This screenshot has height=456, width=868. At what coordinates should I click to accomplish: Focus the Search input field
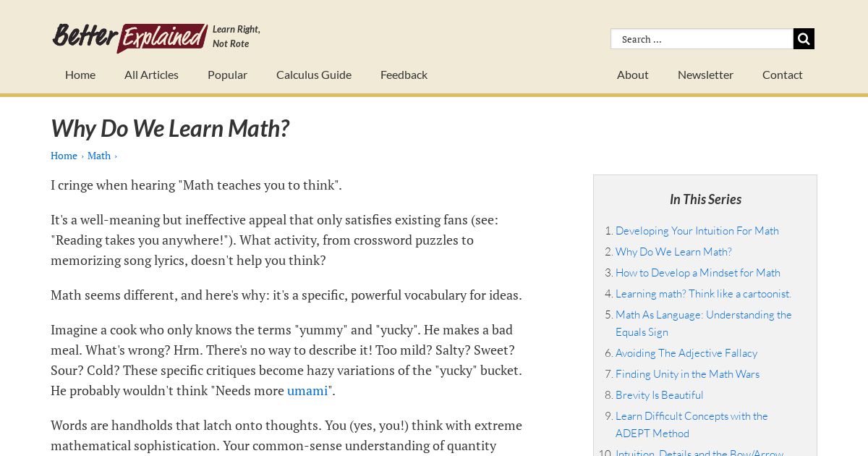click(x=702, y=39)
